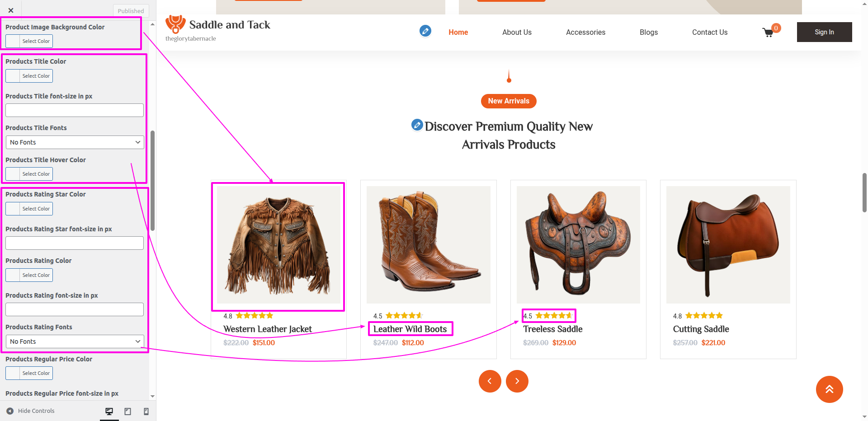Screen dimensions: 868x421
Task: Click the Saddle and Tack logo icon
Action: 175,24
